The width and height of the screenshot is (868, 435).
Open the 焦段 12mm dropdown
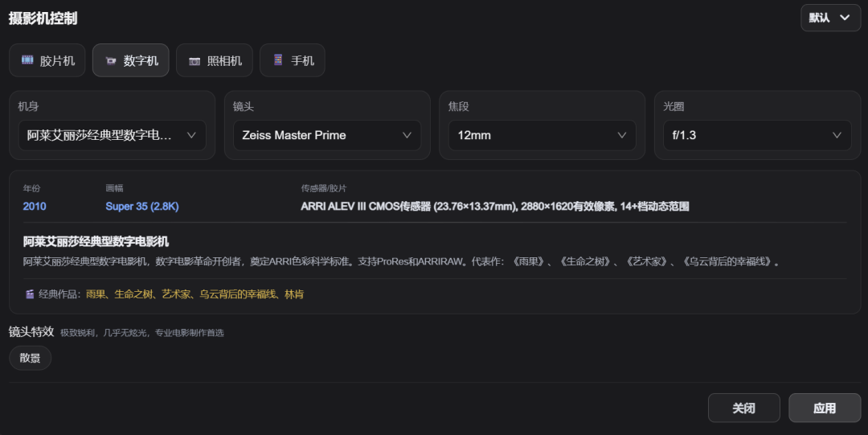coord(542,135)
